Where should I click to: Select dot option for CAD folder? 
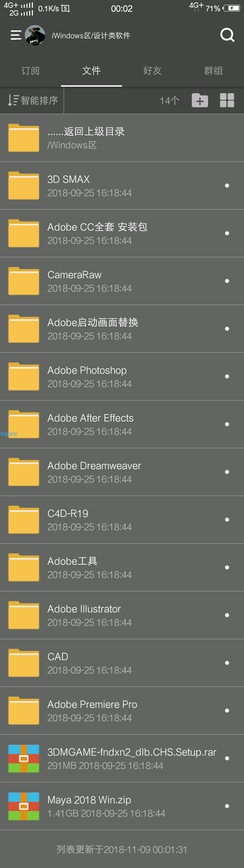click(227, 663)
